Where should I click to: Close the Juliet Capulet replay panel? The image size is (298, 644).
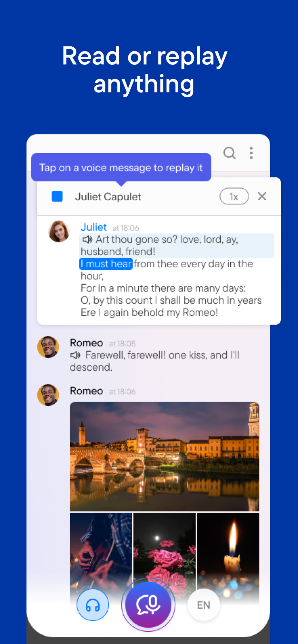pos(262,196)
